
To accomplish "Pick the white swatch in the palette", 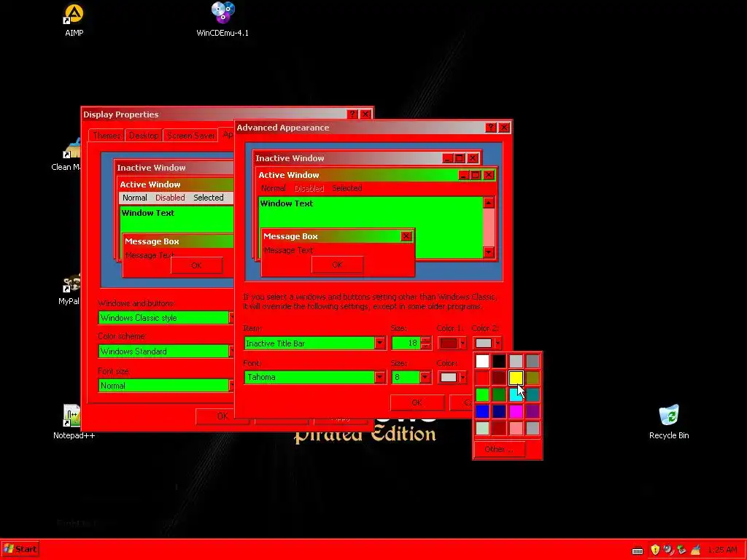I will click(x=482, y=361).
